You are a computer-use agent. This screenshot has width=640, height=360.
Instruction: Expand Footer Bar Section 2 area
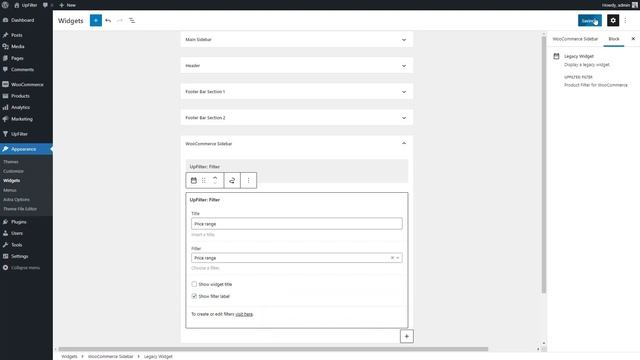(297, 118)
